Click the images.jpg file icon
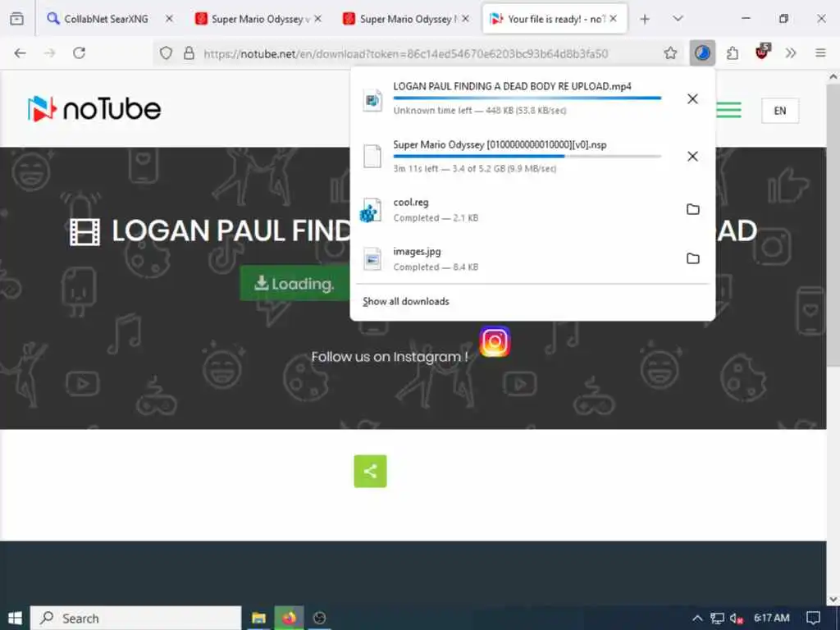This screenshot has height=630, width=840. pyautogui.click(x=372, y=259)
